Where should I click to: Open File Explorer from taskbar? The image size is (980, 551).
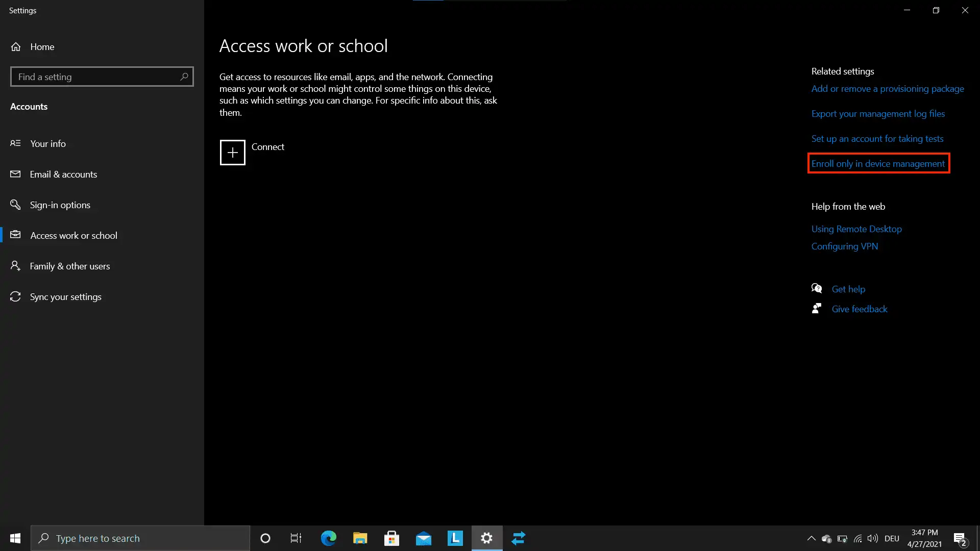(x=360, y=538)
